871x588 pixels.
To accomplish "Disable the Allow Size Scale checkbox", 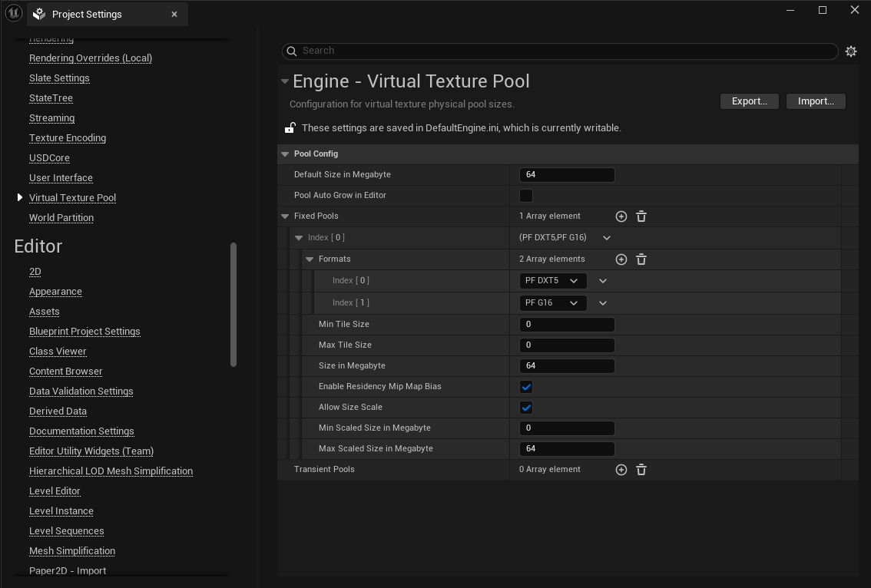I will click(526, 408).
